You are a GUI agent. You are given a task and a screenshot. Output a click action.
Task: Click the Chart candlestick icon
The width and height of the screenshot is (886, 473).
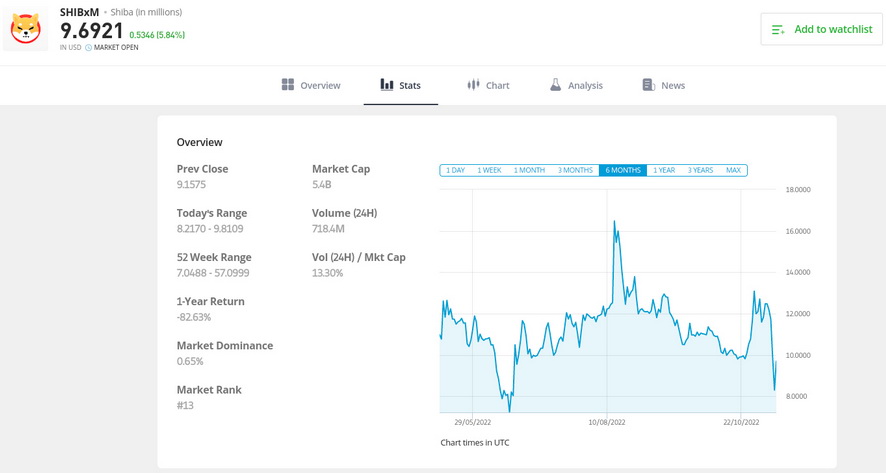click(x=473, y=85)
